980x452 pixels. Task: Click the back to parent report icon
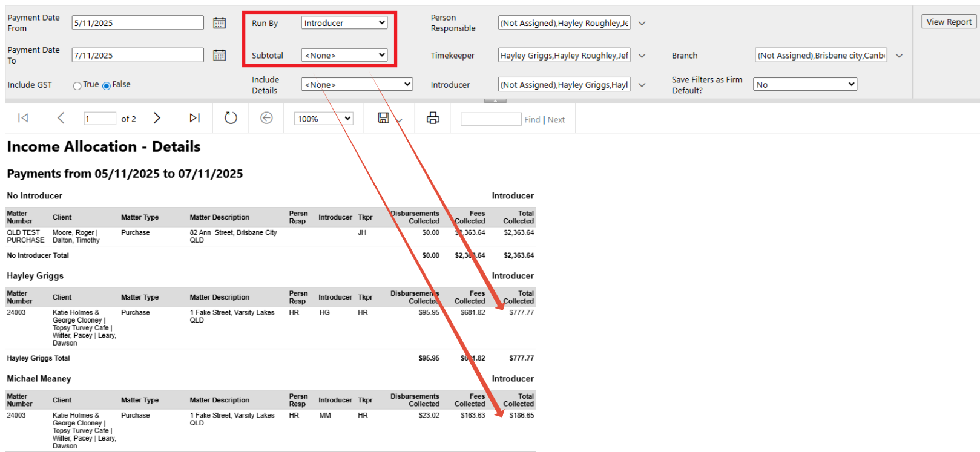pyautogui.click(x=266, y=118)
